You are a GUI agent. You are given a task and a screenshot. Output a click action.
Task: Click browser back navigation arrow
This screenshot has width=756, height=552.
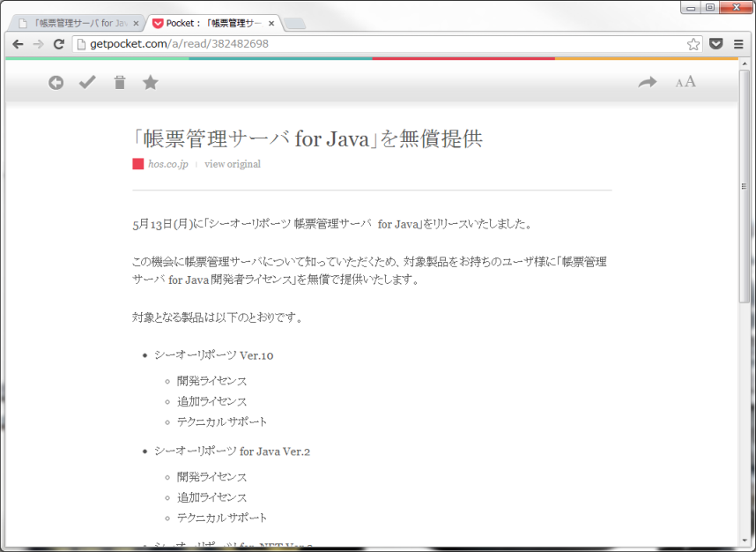click(x=18, y=44)
